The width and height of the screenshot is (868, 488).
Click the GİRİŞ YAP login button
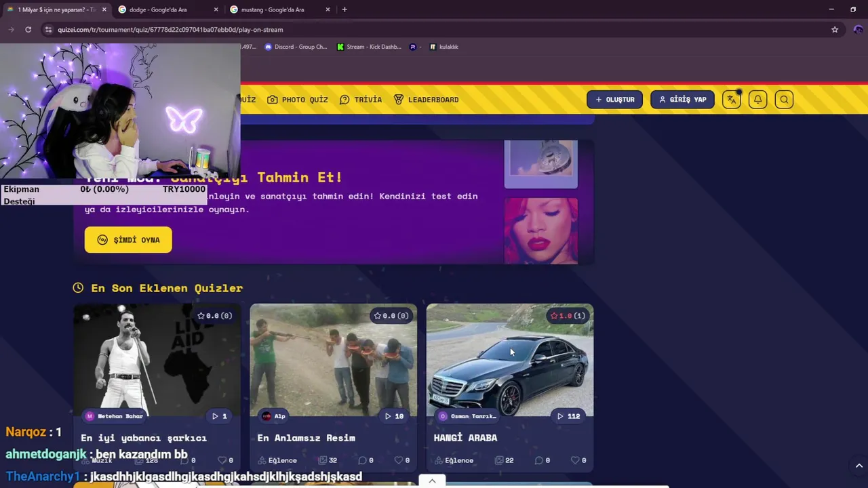pyautogui.click(x=682, y=100)
